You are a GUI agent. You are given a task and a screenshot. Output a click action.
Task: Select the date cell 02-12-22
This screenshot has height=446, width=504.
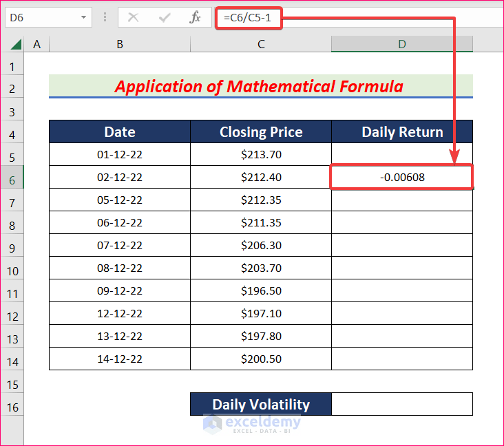(x=120, y=177)
